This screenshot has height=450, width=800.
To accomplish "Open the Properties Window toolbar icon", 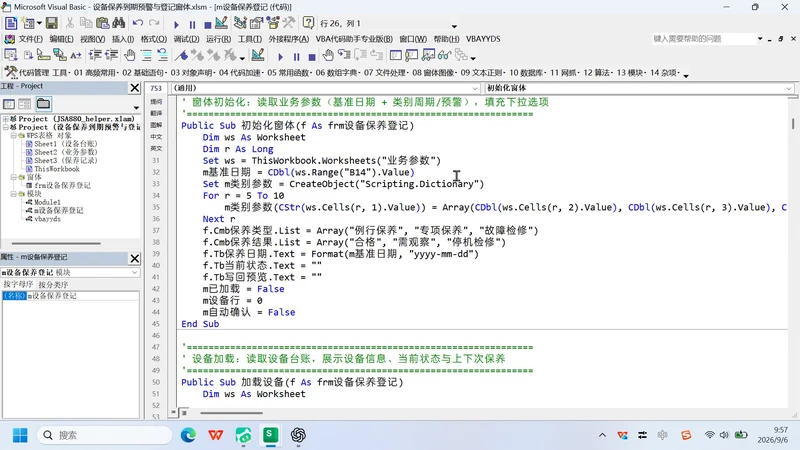I will [256, 23].
